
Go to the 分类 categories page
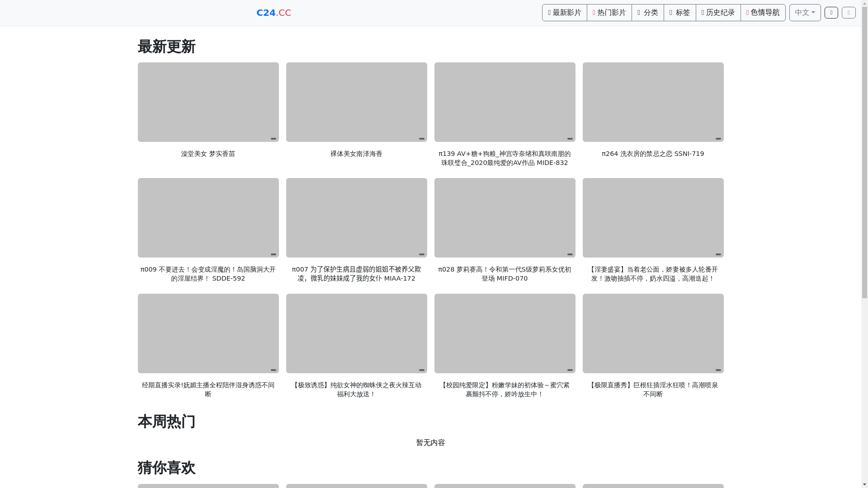[x=648, y=13]
